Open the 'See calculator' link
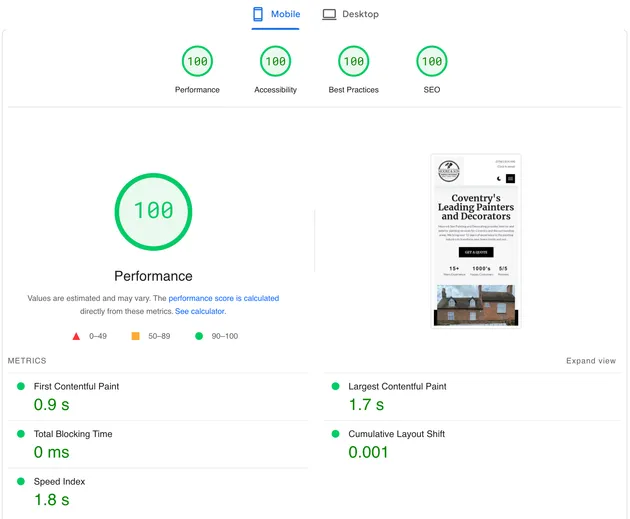Image resolution: width=630 pixels, height=519 pixels. [x=200, y=311]
